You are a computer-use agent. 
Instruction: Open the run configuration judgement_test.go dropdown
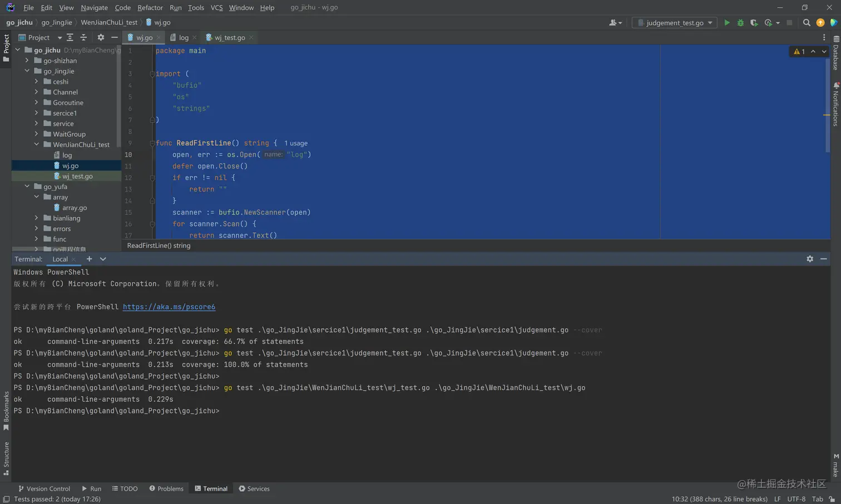675,23
